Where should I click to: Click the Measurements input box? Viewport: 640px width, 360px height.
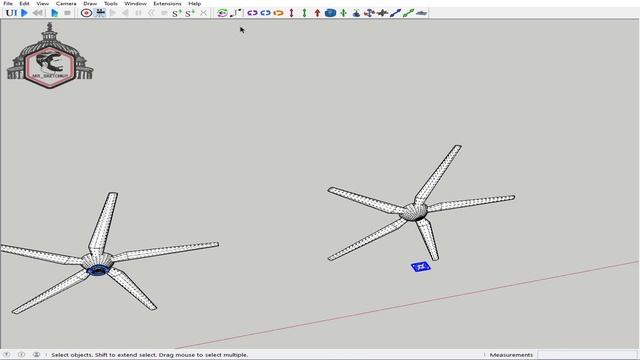pos(587,355)
